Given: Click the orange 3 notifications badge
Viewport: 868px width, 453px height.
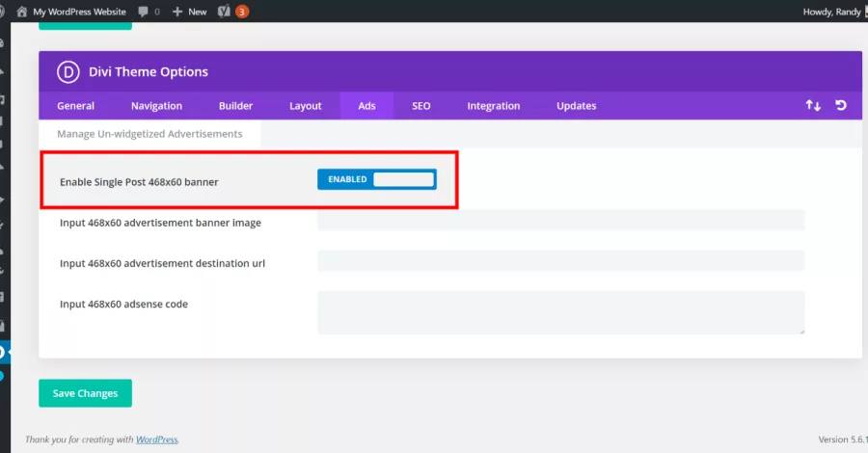Looking at the screenshot, I should click(x=242, y=12).
